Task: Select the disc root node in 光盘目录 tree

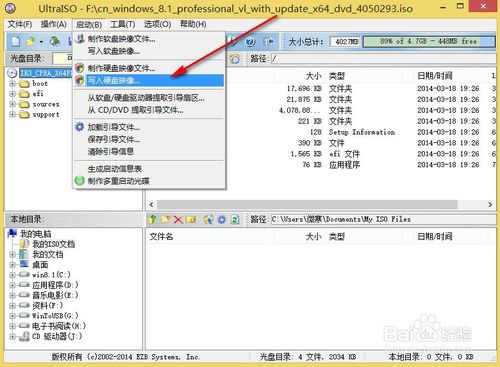Action: coord(46,73)
